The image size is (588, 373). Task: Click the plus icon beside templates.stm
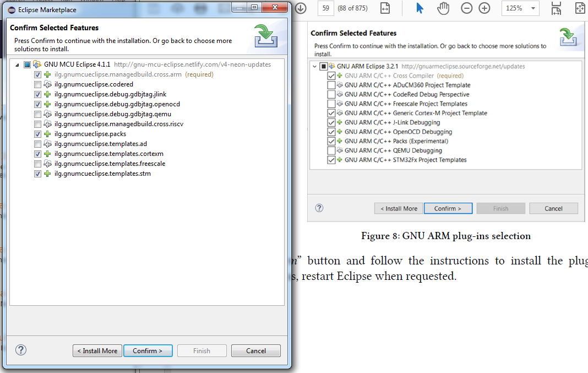(48, 174)
